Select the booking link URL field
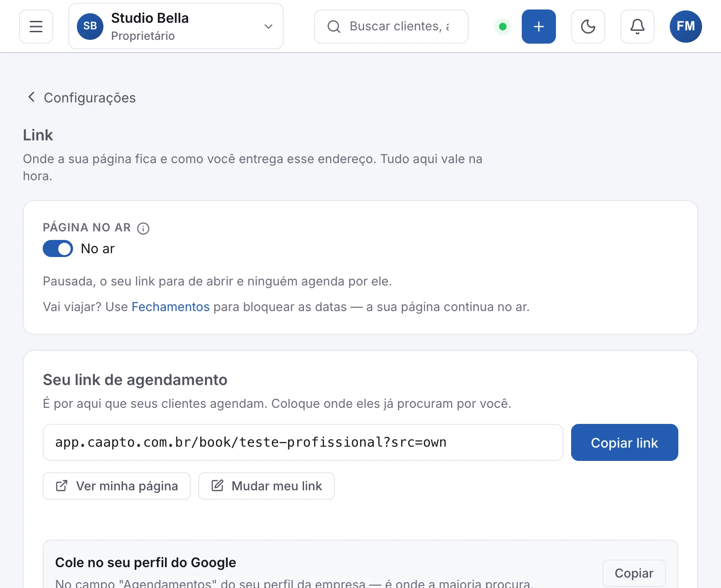Viewport: 721px width, 588px height. 303,442
